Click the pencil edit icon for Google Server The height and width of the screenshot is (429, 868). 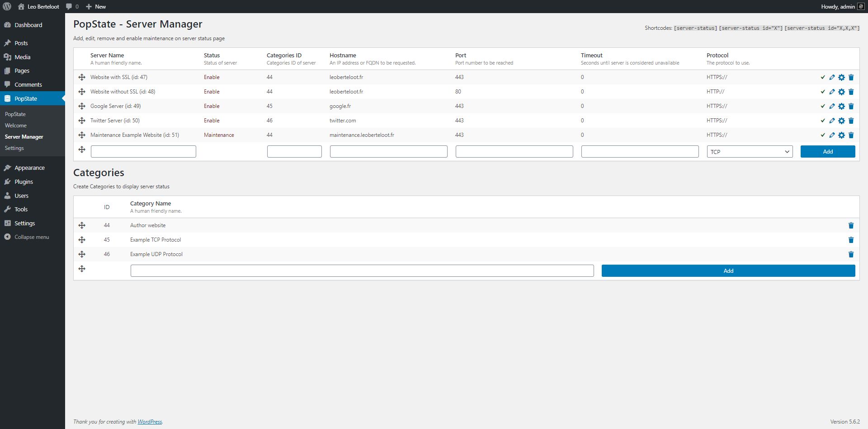click(x=832, y=106)
